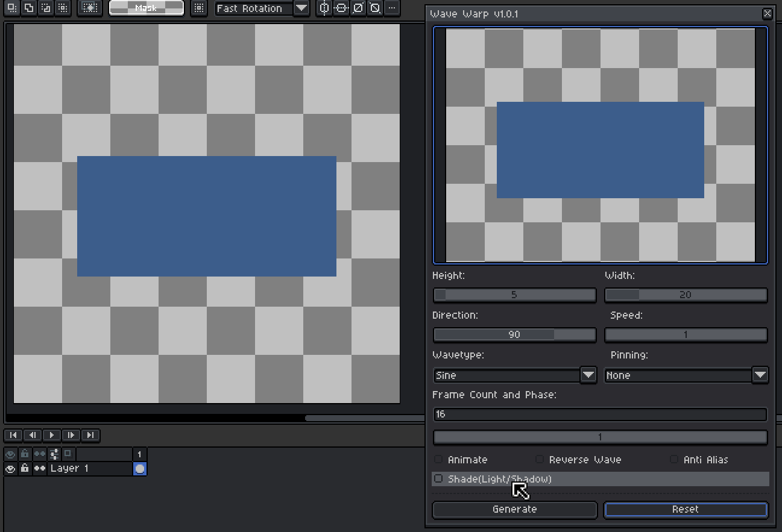
Task: Open the timeline settings sliders icon
Action: 54,454
